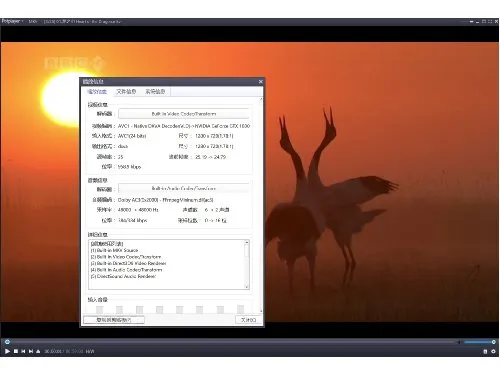Screen dimensions: 500x375
Task: Open the Built-in Audio Codec/Transform button
Action: (x=184, y=188)
